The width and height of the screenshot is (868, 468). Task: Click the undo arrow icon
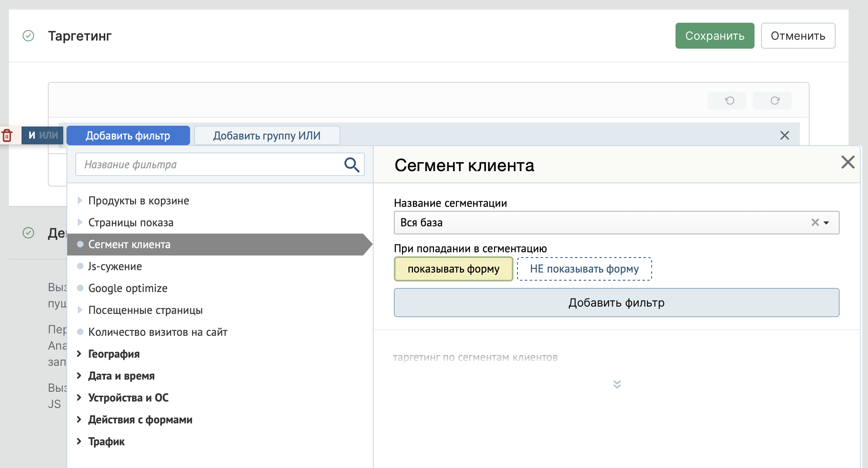coord(729,101)
